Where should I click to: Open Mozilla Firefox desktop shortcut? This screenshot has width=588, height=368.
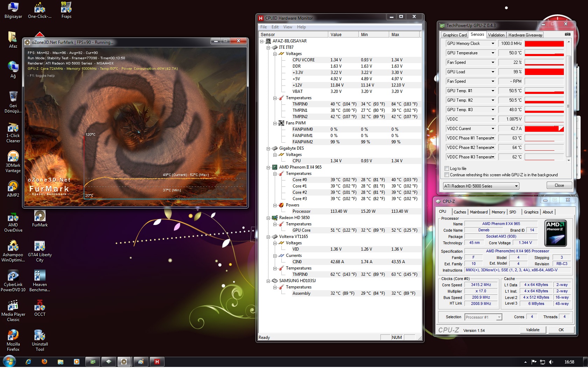pyautogui.click(x=13, y=341)
